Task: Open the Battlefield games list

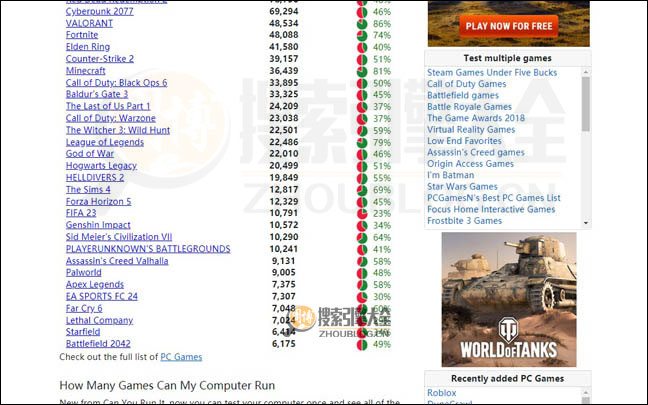Action: click(x=463, y=95)
